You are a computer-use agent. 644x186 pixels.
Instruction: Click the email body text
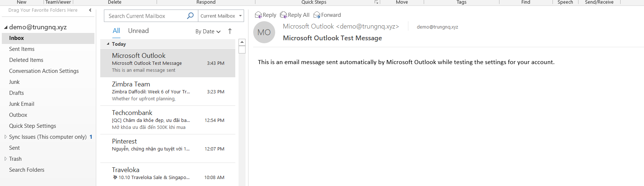(406, 62)
